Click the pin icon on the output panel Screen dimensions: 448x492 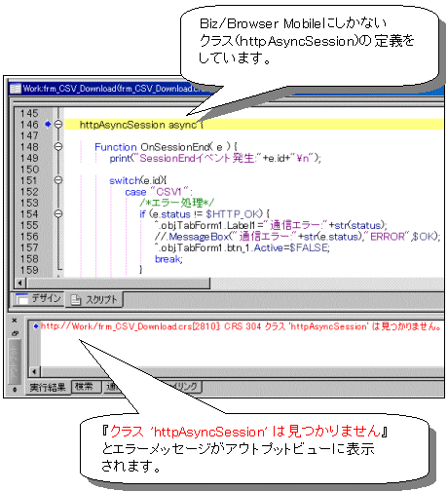point(15,333)
